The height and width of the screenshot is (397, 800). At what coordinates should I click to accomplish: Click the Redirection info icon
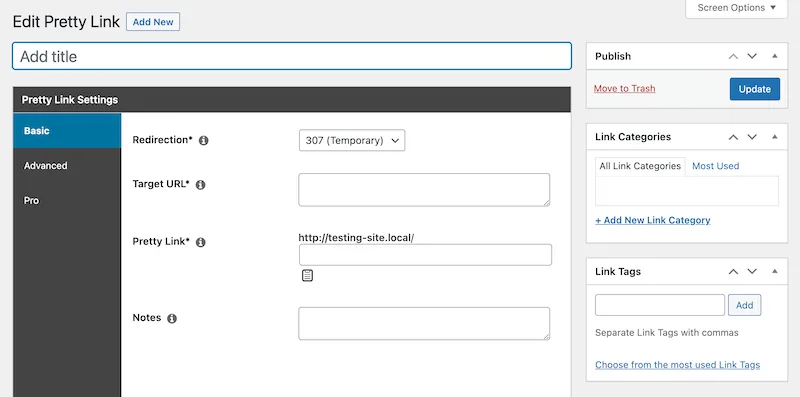204,140
